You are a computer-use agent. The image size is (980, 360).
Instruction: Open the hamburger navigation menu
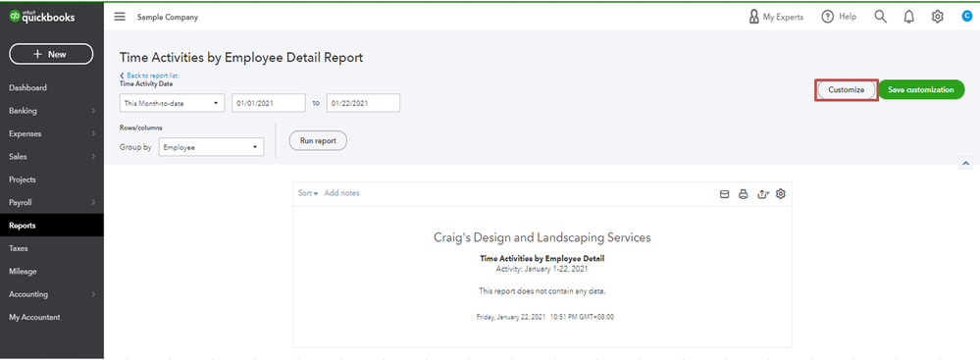click(120, 17)
